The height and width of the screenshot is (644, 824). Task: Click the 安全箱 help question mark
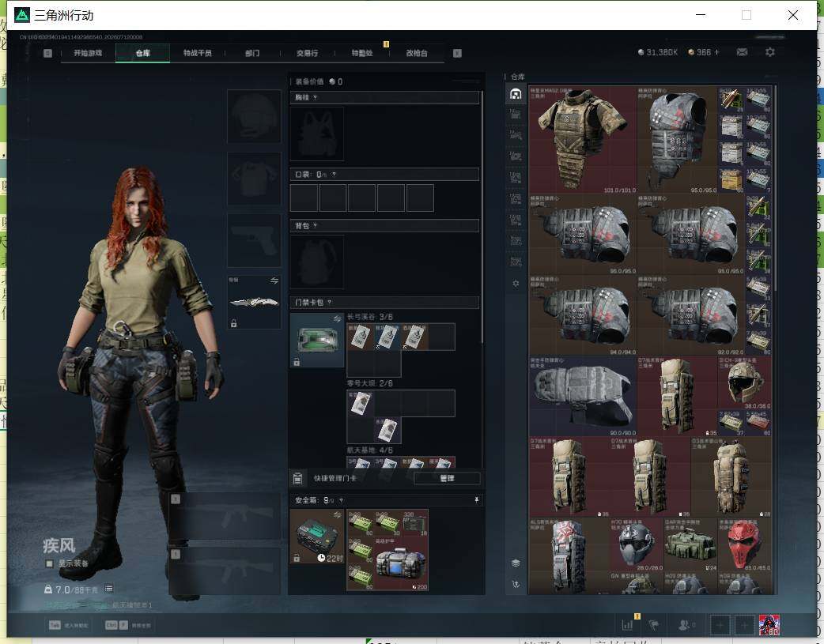[341, 501]
